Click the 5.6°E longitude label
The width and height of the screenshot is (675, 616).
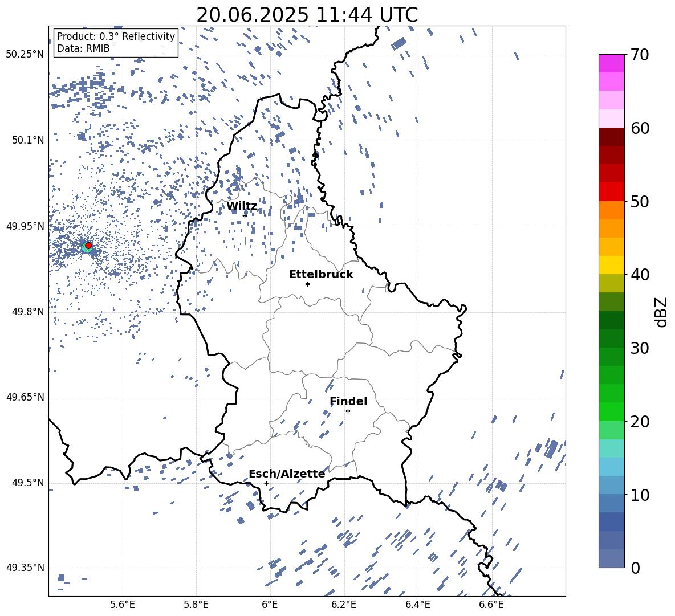coord(123,605)
